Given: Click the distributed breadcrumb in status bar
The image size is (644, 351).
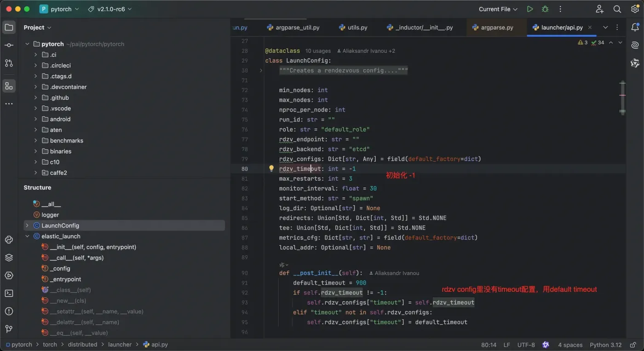Looking at the screenshot, I should 83,345.
